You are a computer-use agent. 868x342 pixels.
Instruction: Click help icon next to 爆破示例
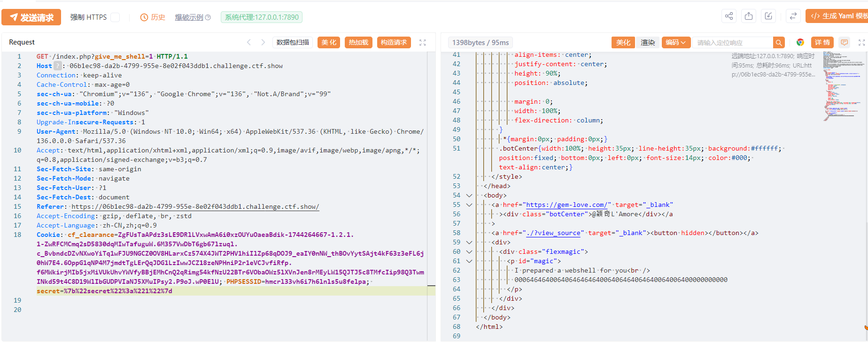pos(208,17)
